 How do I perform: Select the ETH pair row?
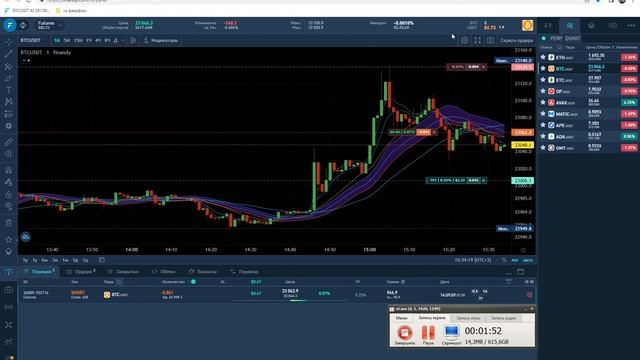[588, 57]
